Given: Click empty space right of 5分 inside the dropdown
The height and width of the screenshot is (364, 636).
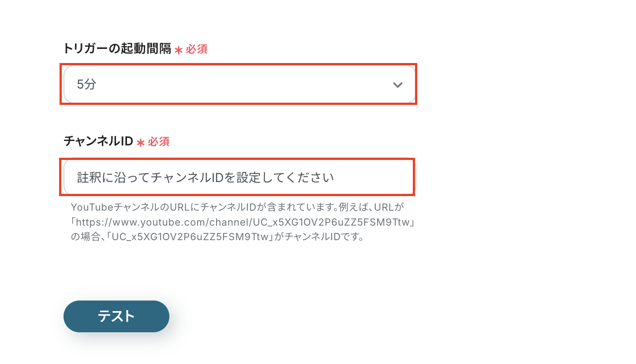Looking at the screenshot, I should coord(243,85).
